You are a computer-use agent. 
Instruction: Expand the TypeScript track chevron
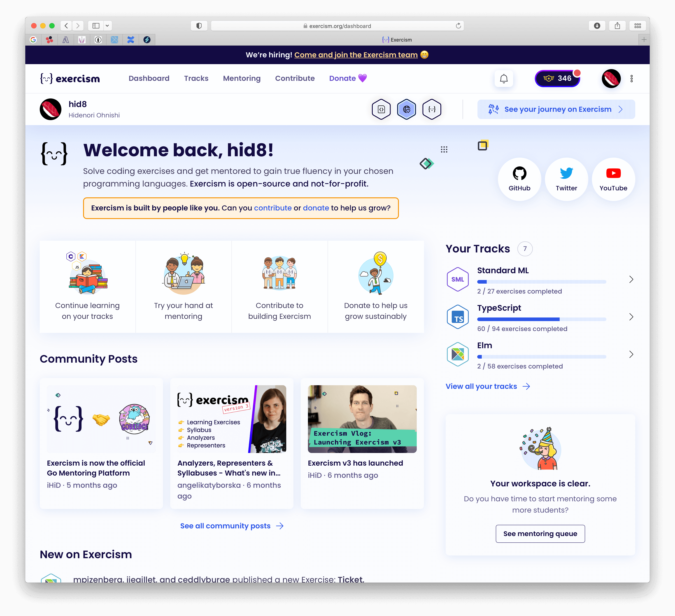[x=631, y=317]
